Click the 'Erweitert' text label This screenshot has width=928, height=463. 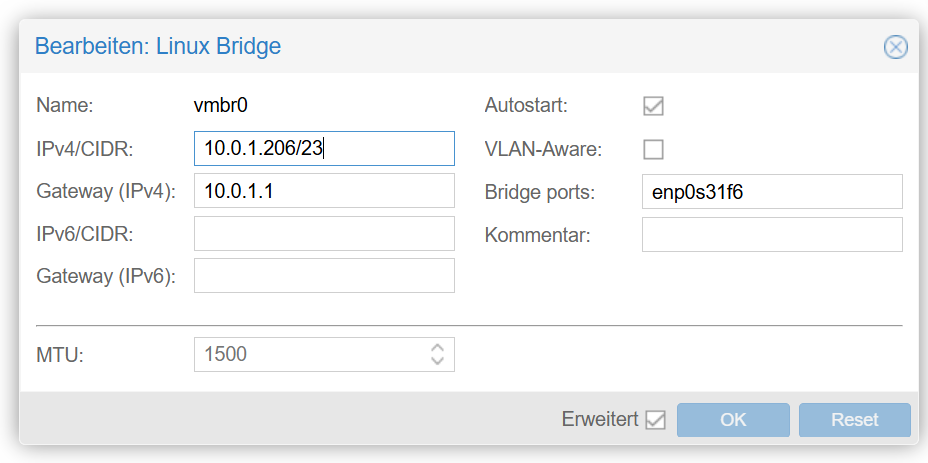point(600,420)
